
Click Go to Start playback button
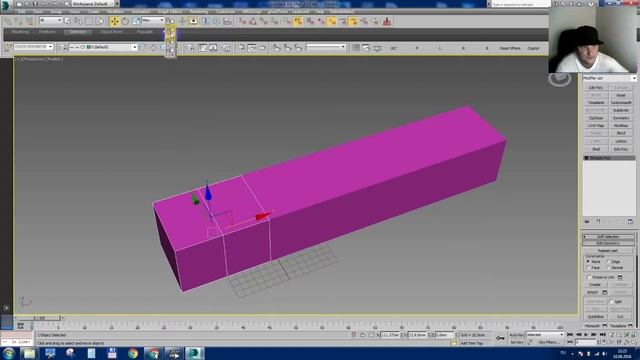point(570,335)
